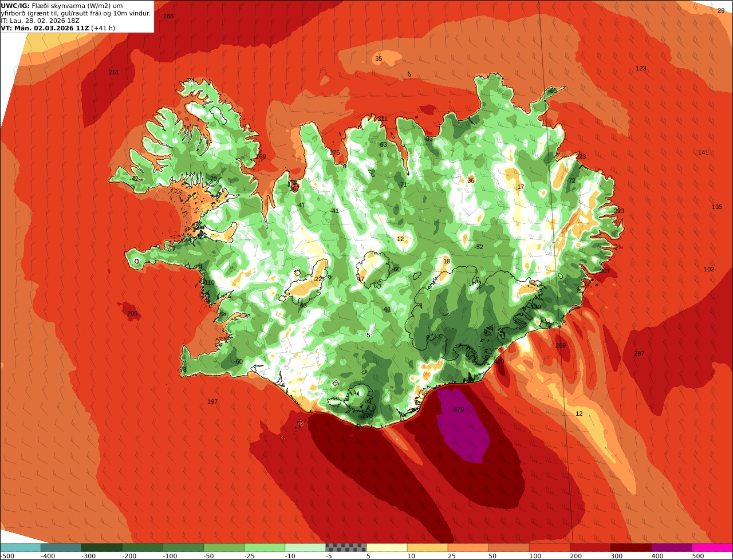Viewport: 733px width, 560px height.
Task: Click the 102 value on the map
Action: pyautogui.click(x=709, y=270)
